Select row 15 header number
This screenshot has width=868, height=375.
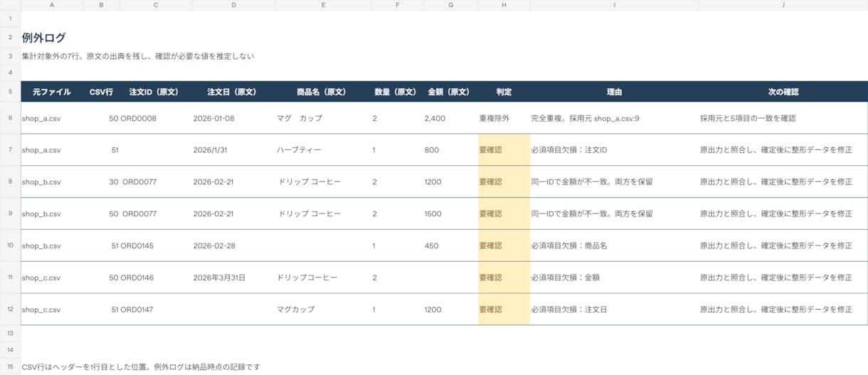coord(10,367)
